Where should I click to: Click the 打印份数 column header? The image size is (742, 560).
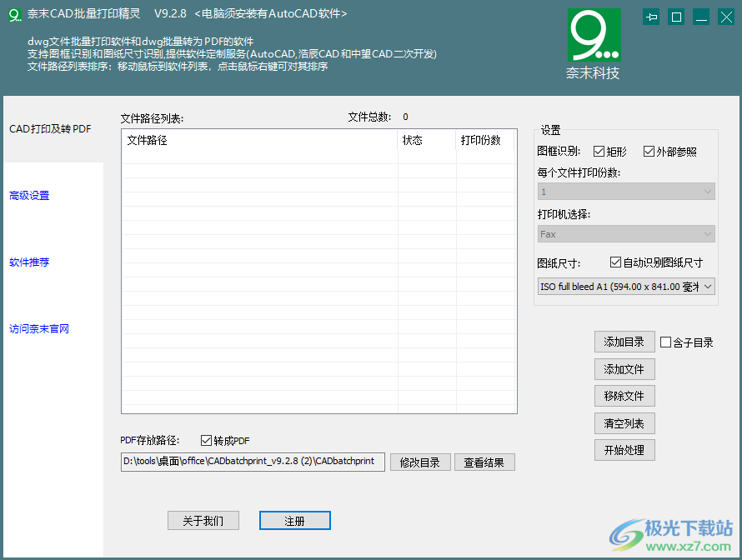coord(485,141)
